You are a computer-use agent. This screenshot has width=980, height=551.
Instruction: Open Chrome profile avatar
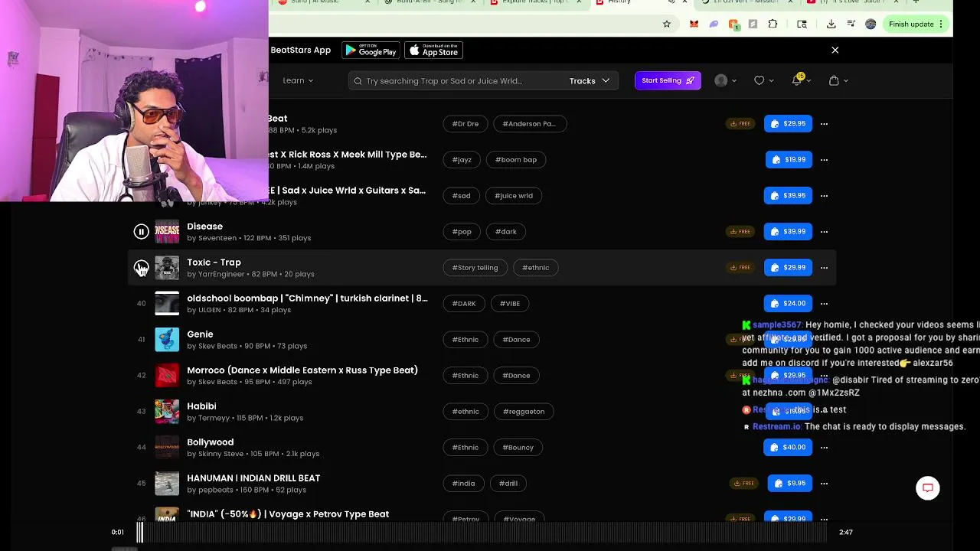pos(871,24)
